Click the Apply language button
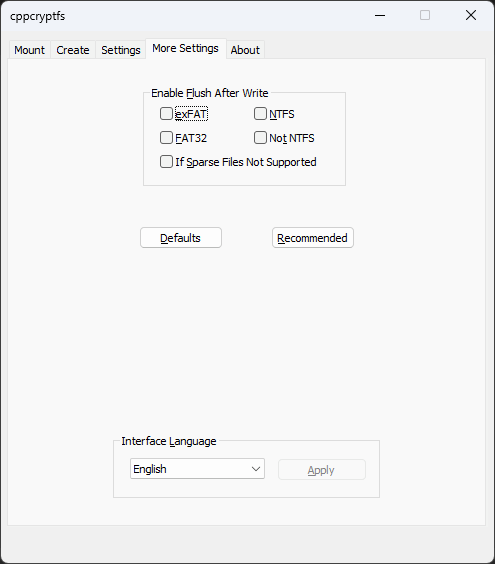Image resolution: width=495 pixels, height=564 pixels. 322,469
